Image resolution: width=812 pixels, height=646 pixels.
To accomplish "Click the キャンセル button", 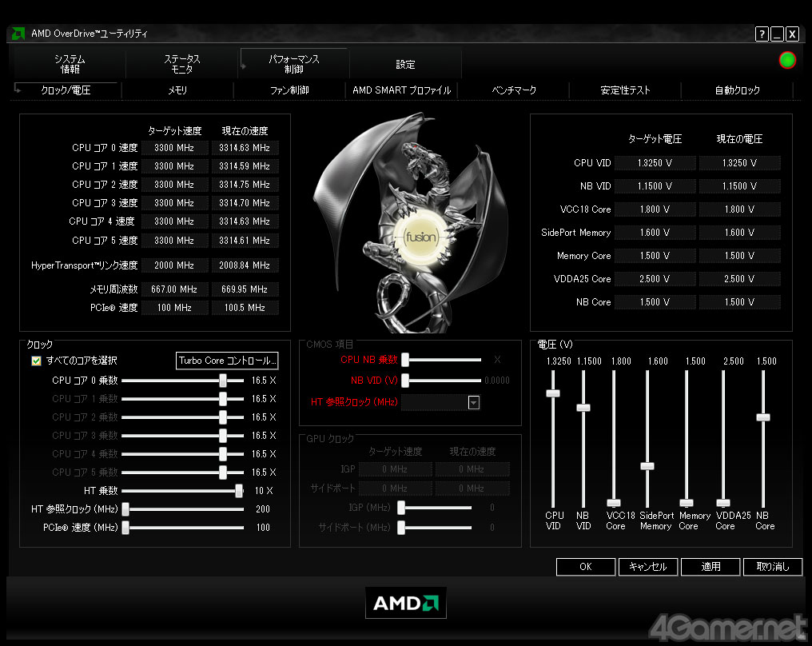I will [x=648, y=567].
